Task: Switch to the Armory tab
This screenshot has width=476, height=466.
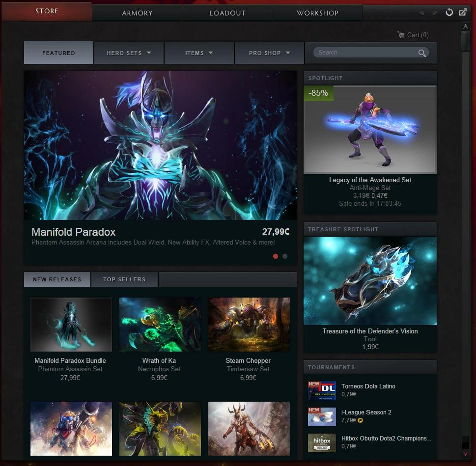Action: click(x=137, y=13)
